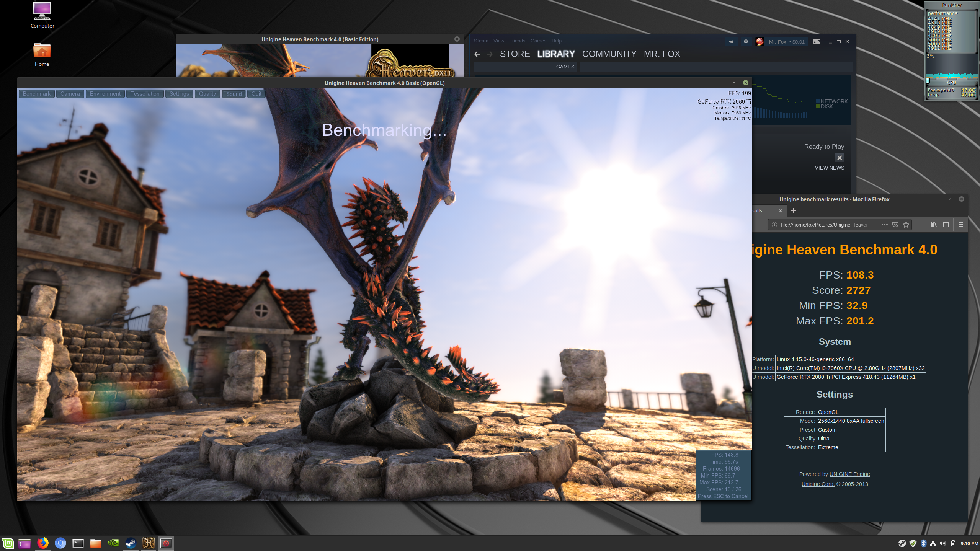Switch to Heaven benchmark window taskbar icon

point(166,543)
